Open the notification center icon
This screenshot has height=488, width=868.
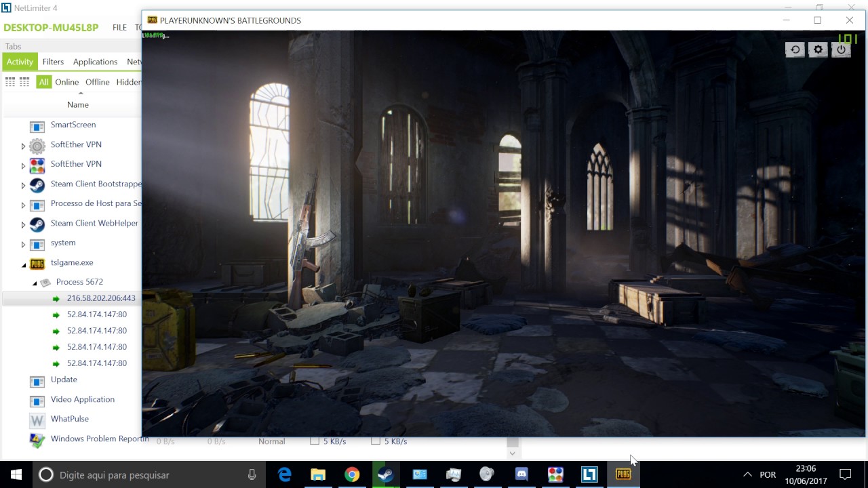845,474
